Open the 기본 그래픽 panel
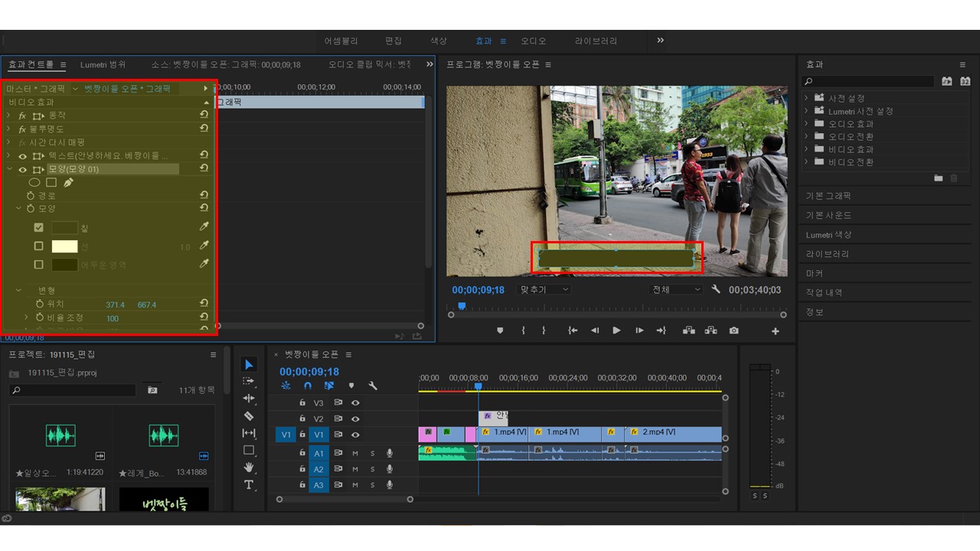This screenshot has height=551, width=980. coord(828,196)
